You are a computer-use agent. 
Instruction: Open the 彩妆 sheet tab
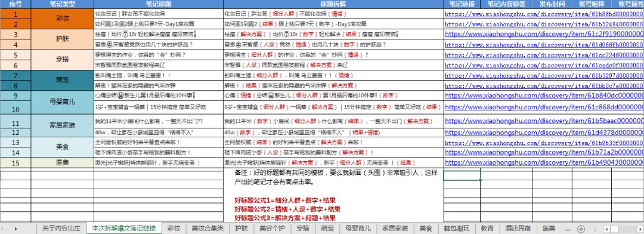click(x=174, y=229)
